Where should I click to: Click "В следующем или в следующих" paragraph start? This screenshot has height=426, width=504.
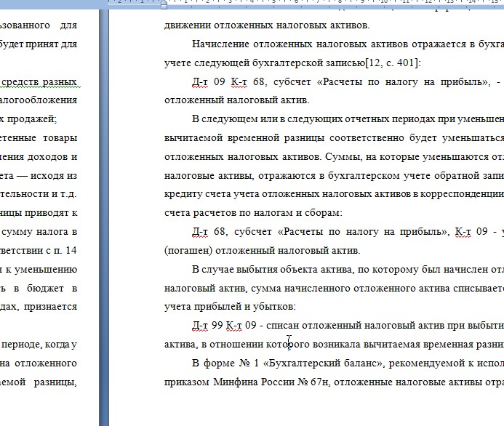tap(267, 119)
